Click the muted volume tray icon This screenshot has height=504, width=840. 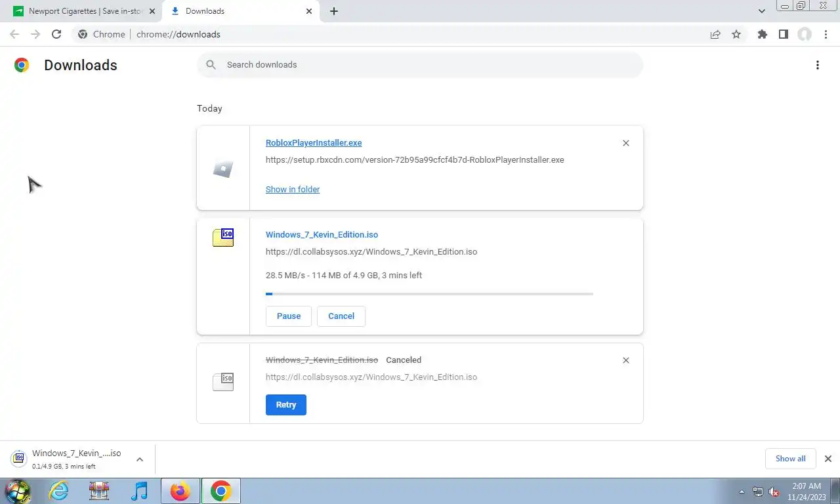coord(774,492)
